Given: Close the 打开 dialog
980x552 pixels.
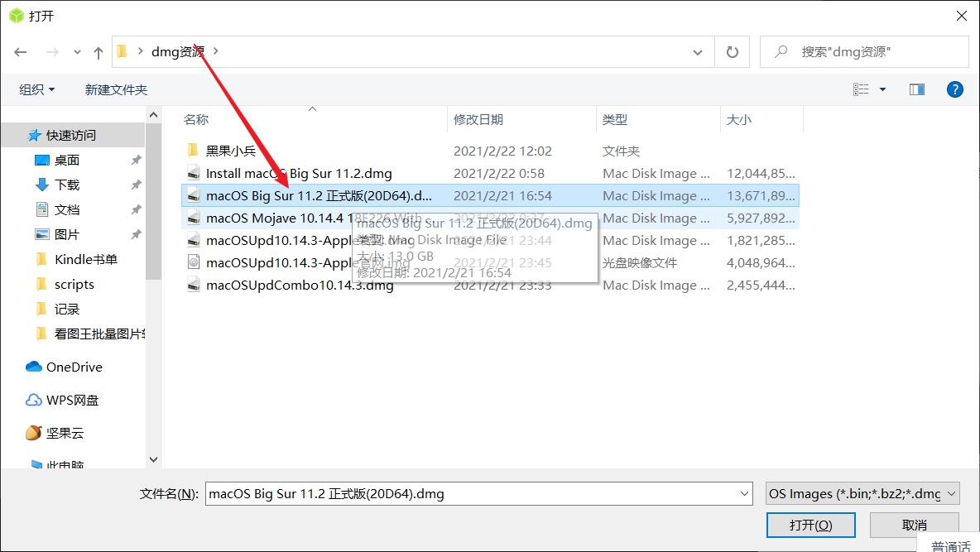Looking at the screenshot, I should [x=962, y=16].
